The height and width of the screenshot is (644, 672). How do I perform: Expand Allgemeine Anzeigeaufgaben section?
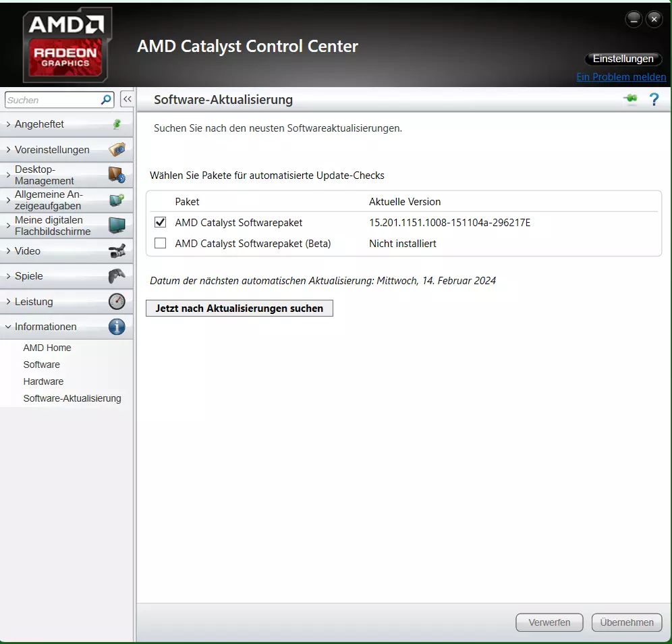coord(66,200)
